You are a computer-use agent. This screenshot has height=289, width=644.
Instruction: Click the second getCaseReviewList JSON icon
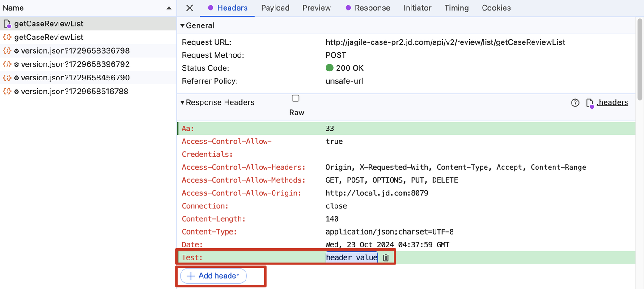7,37
